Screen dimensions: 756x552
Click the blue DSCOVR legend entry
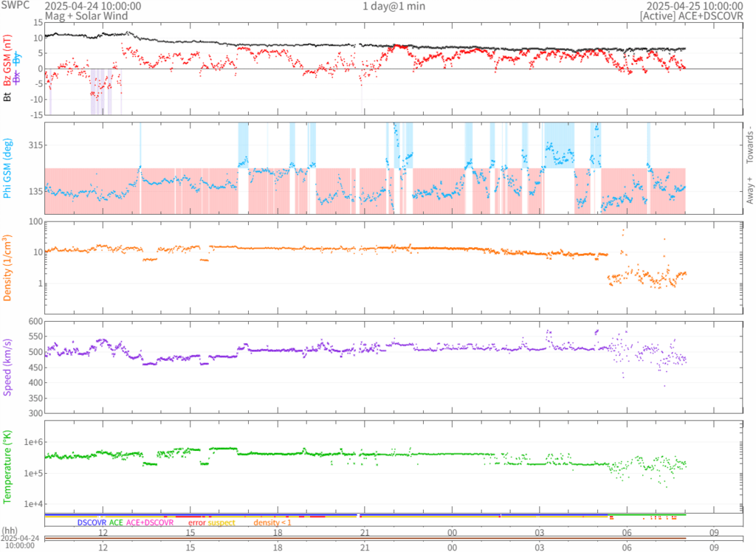pos(92,522)
